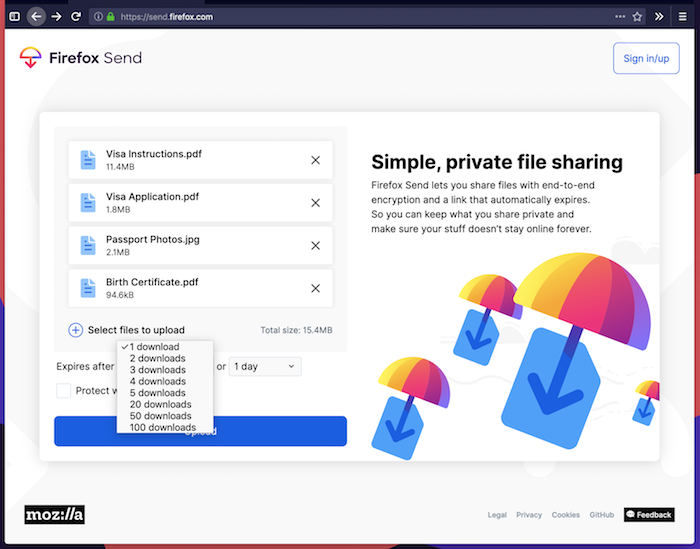Select 100 downloads option
This screenshot has width=700, height=549.
click(165, 428)
